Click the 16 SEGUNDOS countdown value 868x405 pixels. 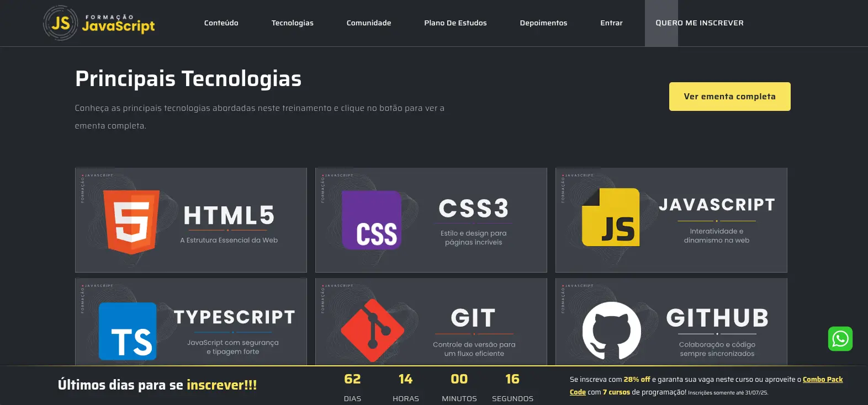click(512, 379)
